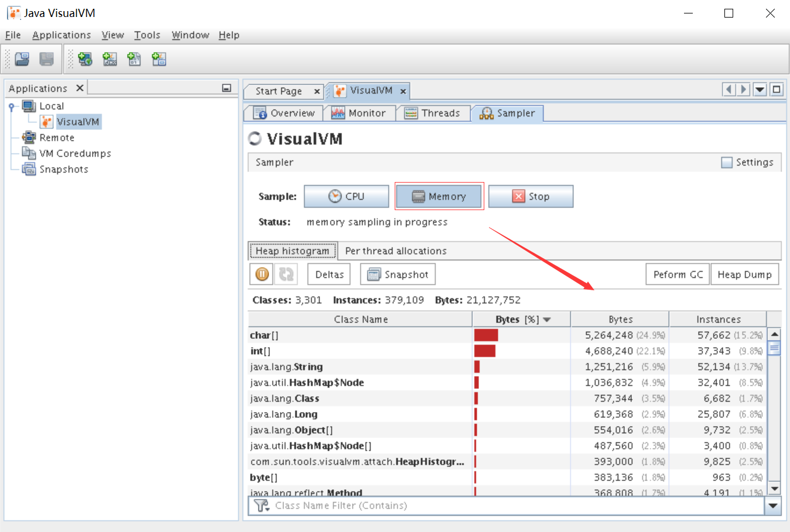Open the Tools menu

click(x=147, y=35)
